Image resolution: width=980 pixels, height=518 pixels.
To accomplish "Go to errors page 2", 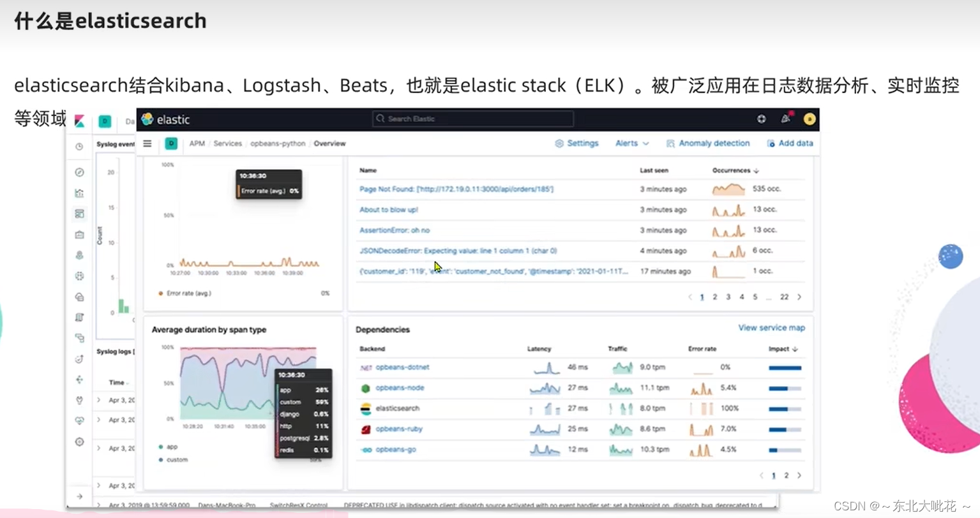I will [714, 297].
